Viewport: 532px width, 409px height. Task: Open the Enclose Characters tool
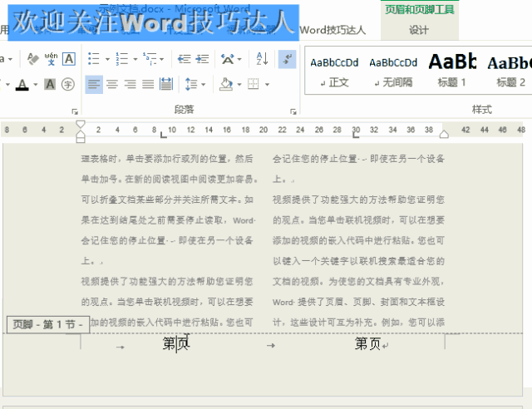68,84
